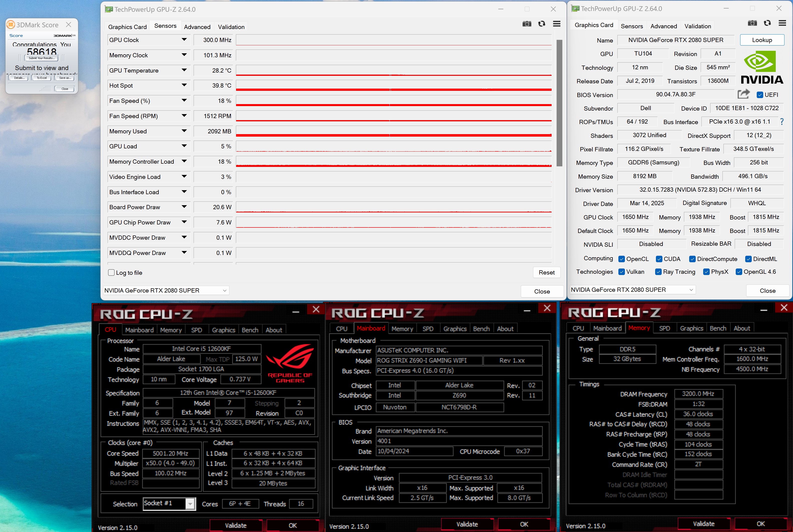Click screenshot camera icon in GPU-Z Graphics Card window
This screenshot has width=793, height=532.
[x=752, y=23]
